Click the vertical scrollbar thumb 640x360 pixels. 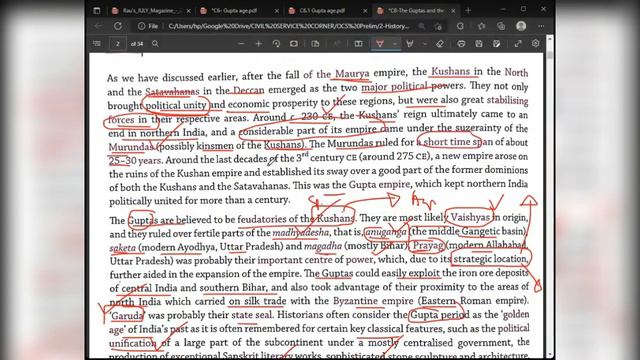coord(549,54)
